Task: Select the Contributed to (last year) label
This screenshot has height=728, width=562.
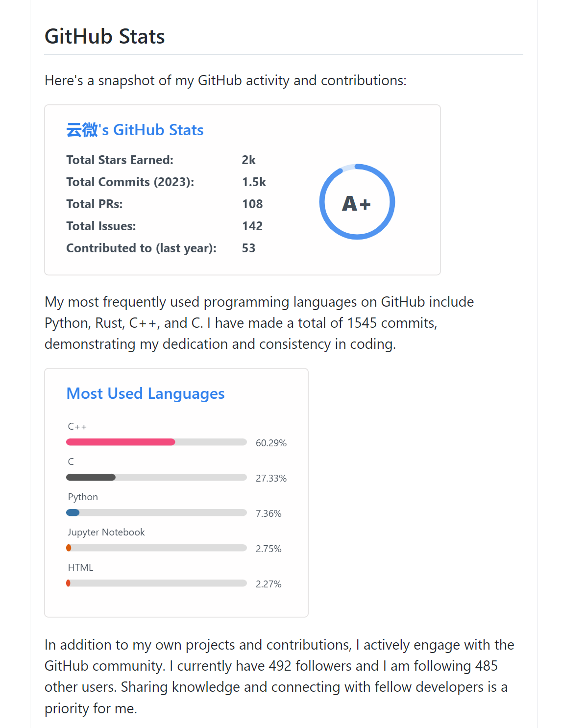Action: click(x=142, y=248)
